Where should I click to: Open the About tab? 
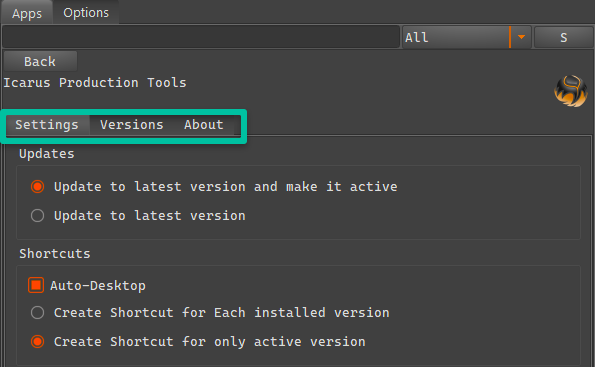point(204,125)
